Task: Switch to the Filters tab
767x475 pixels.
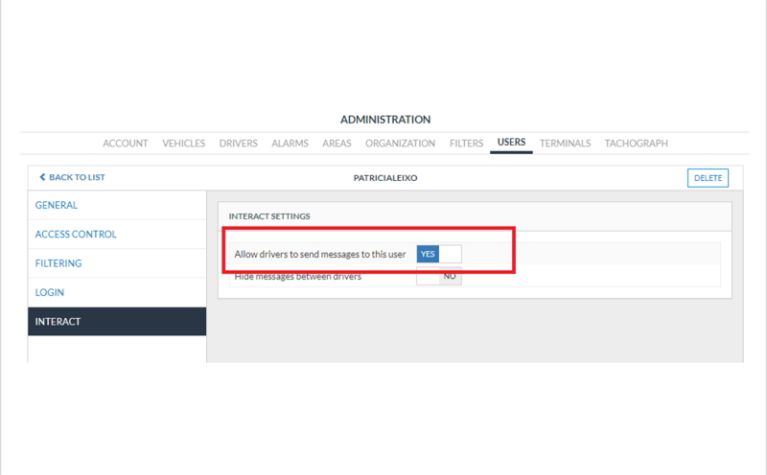Action: [x=466, y=143]
